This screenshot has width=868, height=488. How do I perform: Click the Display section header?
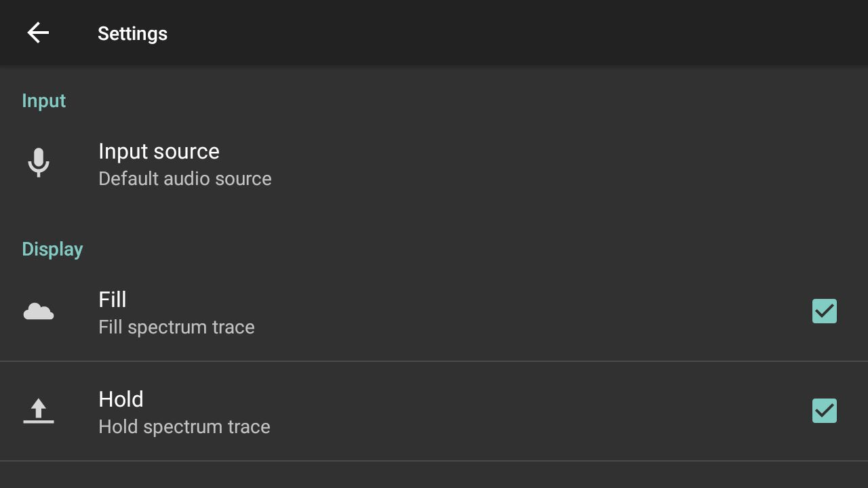click(52, 249)
